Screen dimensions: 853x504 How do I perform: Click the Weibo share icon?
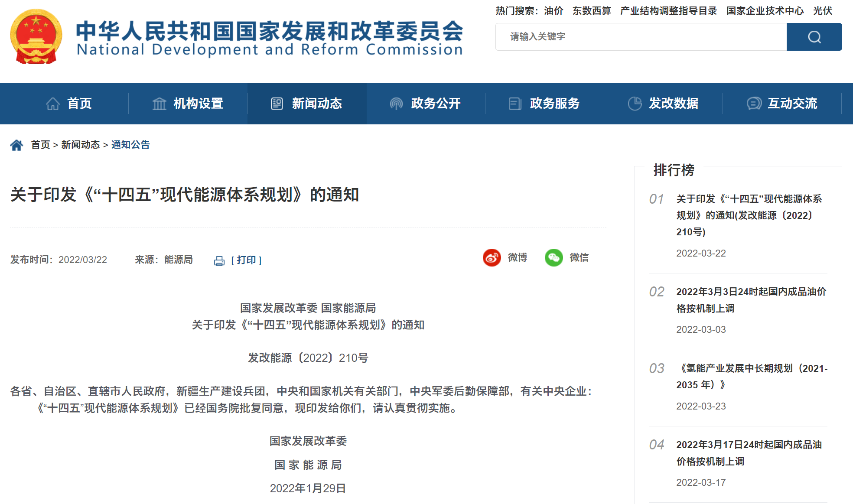492,258
